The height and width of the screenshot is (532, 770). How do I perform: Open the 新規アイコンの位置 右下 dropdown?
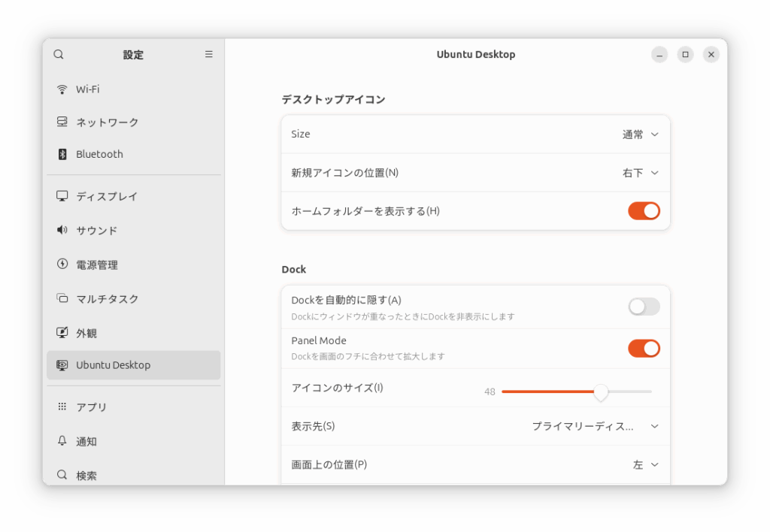click(x=641, y=173)
